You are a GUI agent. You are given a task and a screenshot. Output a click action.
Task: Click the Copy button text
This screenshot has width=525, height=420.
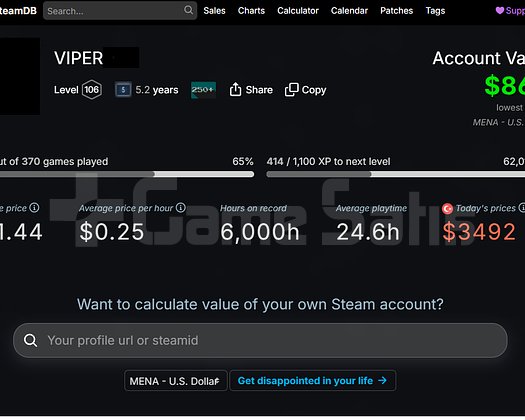point(314,90)
